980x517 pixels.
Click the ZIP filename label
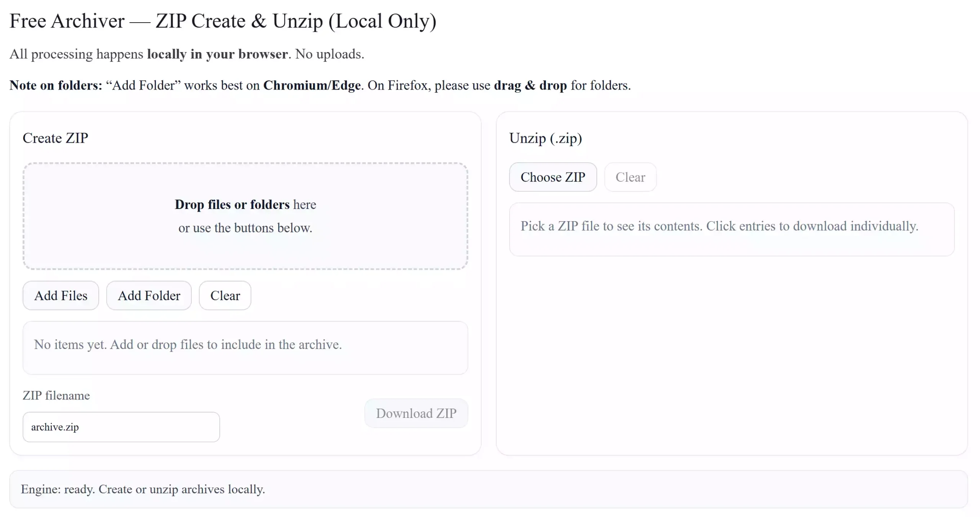click(x=56, y=395)
